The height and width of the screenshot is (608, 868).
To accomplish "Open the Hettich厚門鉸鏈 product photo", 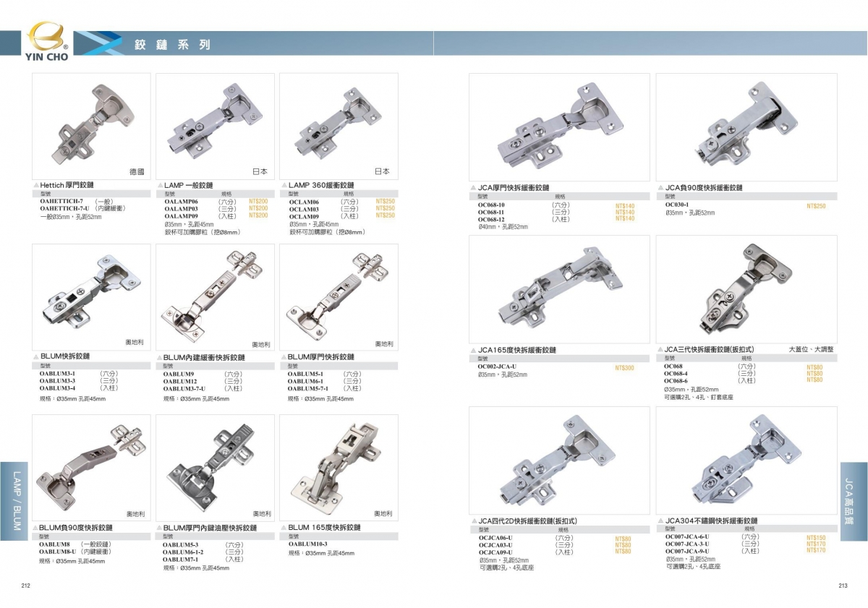I will pyautogui.click(x=91, y=127).
